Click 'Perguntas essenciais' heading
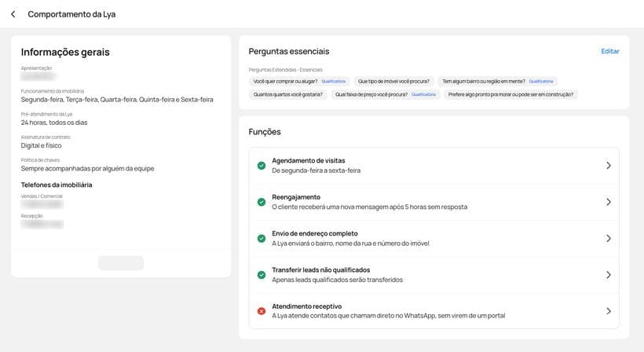The image size is (644, 352). tap(289, 51)
